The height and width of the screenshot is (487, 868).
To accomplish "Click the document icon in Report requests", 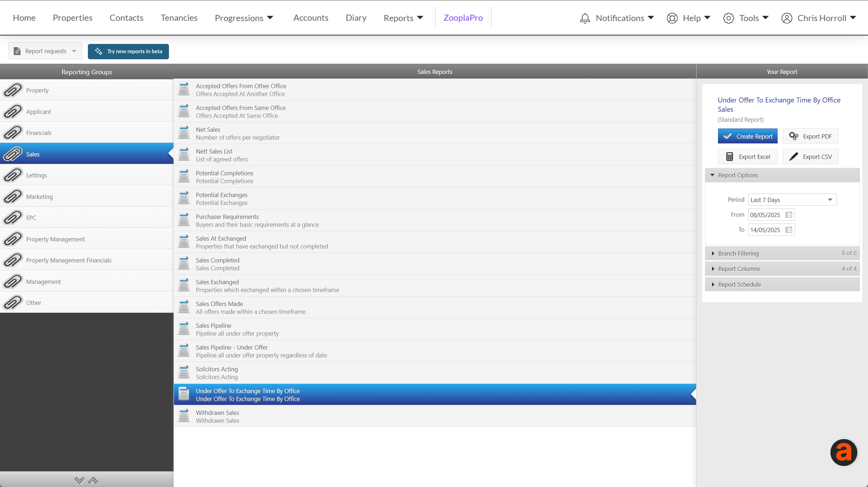I will [17, 51].
